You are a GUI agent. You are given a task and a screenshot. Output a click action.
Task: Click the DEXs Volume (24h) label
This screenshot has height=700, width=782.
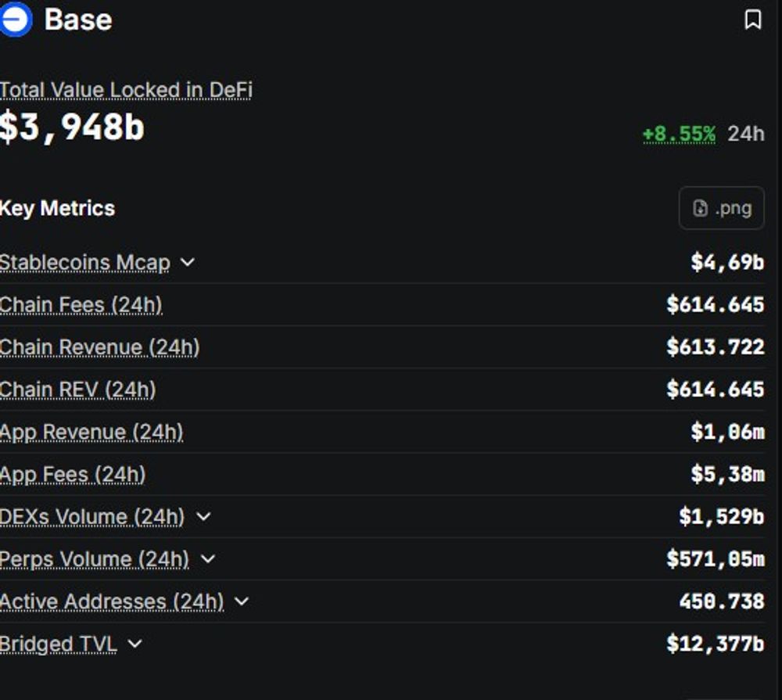[92, 517]
